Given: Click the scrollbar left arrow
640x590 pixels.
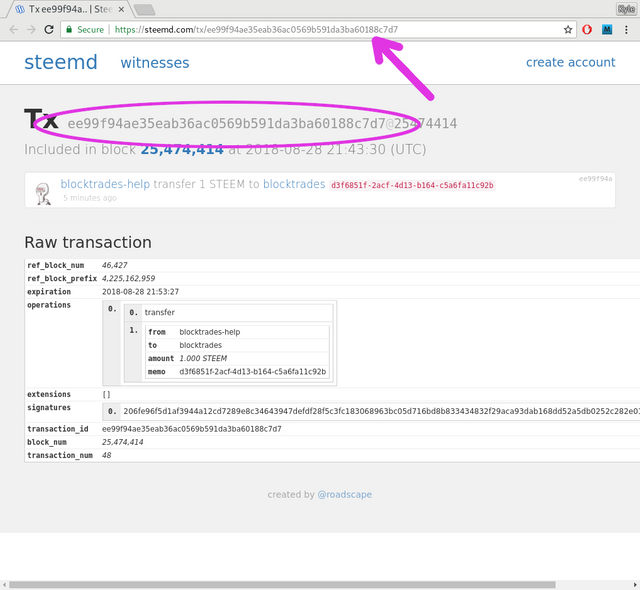Looking at the screenshot, I should [4, 585].
